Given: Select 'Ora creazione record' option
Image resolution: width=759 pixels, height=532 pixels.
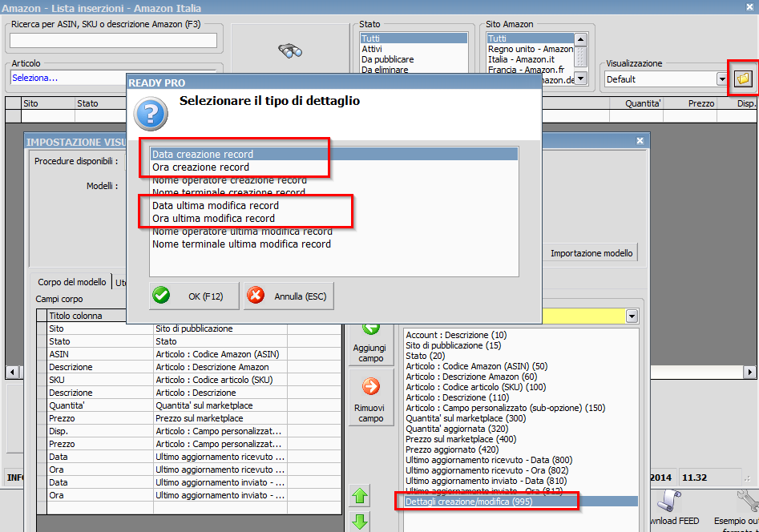Looking at the screenshot, I should click(334, 167).
